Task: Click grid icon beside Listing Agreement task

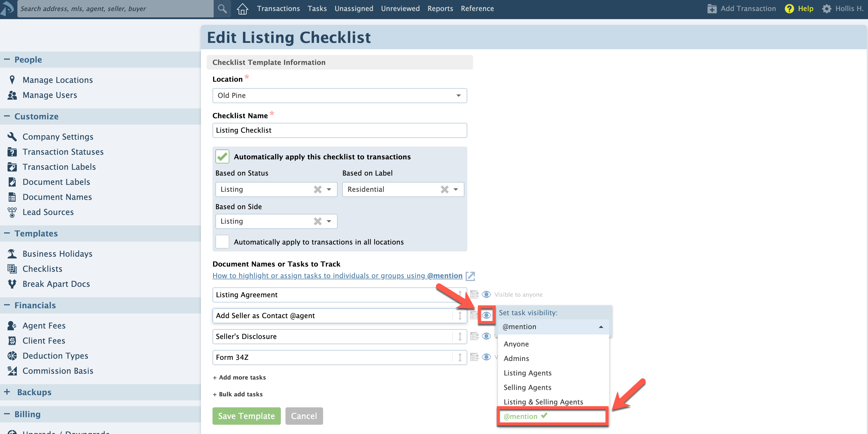Action: point(474,294)
